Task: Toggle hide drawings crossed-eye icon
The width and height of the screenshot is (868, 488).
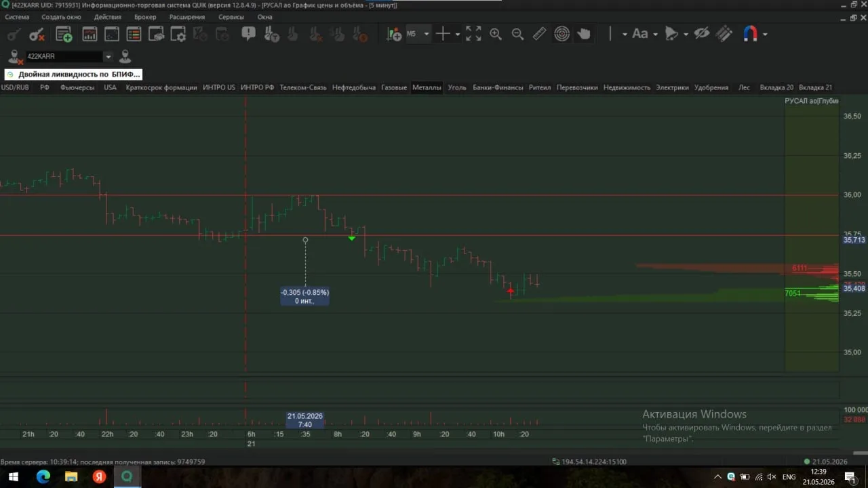Action: pos(702,34)
